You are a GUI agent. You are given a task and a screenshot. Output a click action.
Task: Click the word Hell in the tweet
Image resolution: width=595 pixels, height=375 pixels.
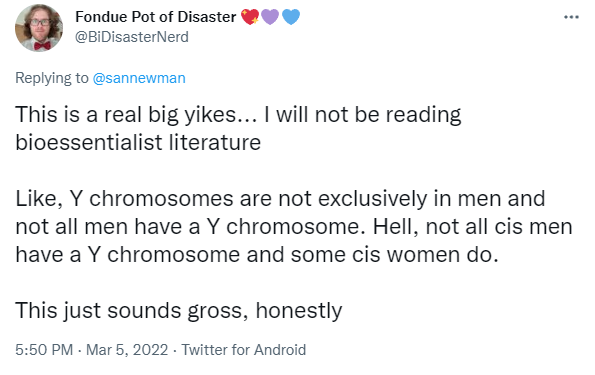click(x=393, y=227)
